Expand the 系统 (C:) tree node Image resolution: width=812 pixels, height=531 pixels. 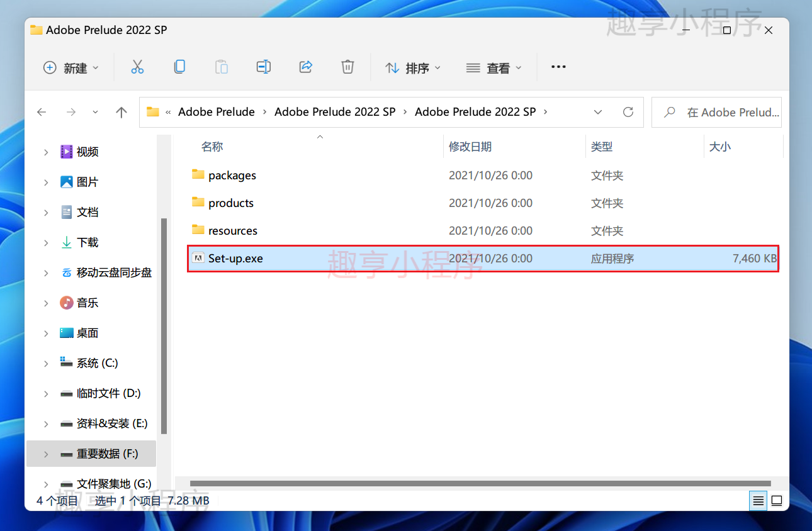[x=46, y=363]
